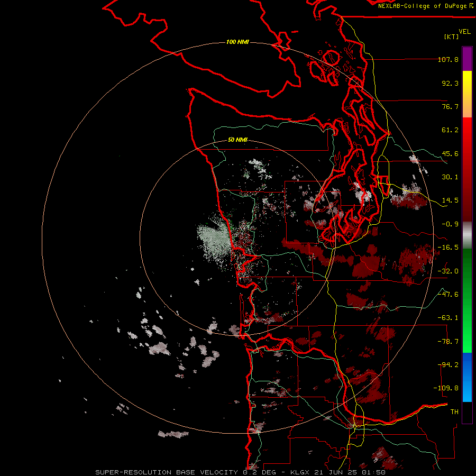
Task: Click the -32.0 velocity scale value
Action: [x=448, y=271]
